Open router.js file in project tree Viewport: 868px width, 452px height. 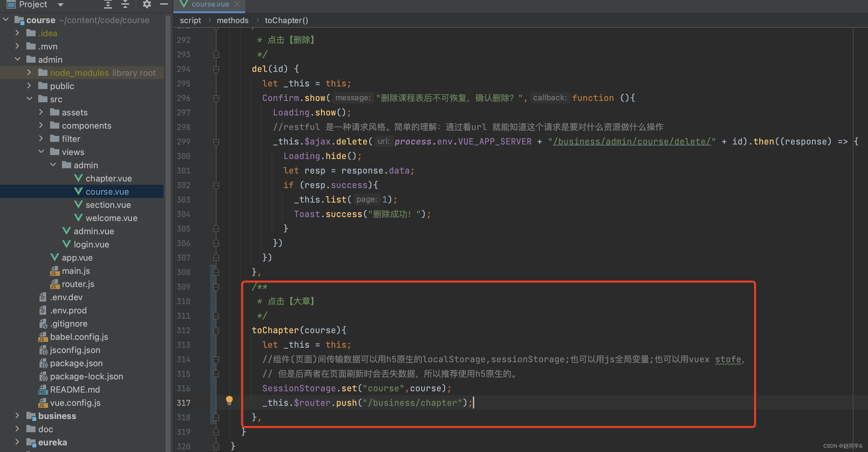78,284
